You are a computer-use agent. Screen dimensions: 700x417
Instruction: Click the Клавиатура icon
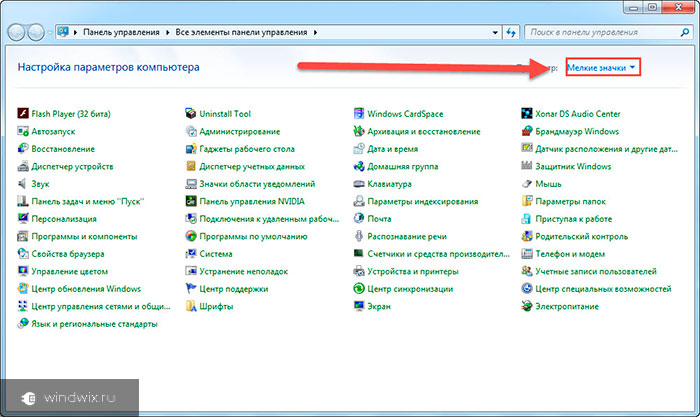pyautogui.click(x=359, y=183)
